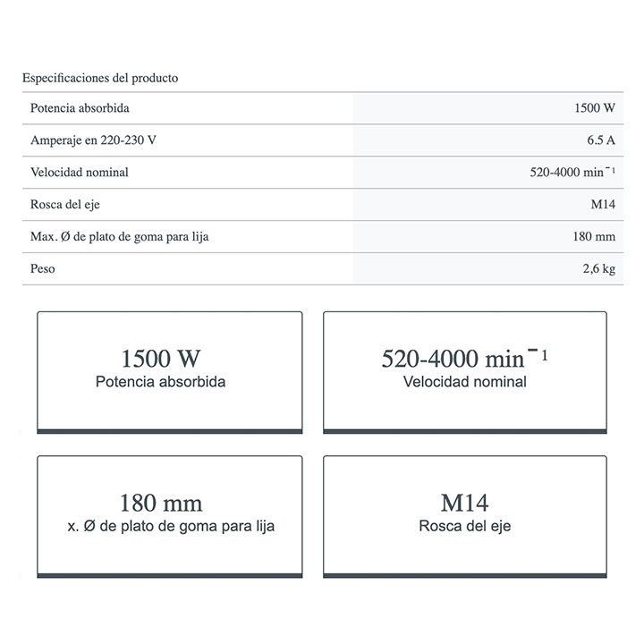
Task: Click the large 1500 W card heading
Action: pos(161,359)
